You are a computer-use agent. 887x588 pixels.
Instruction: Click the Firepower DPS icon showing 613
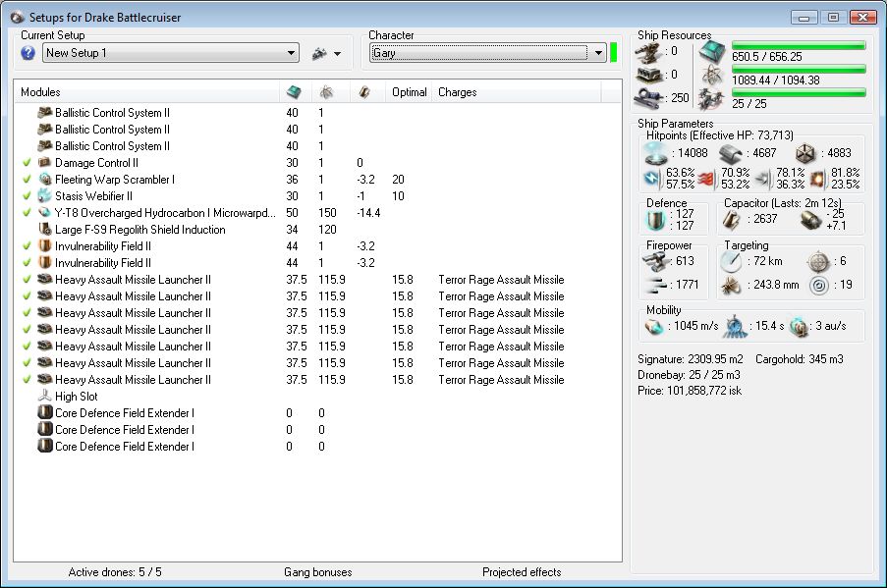point(656,262)
